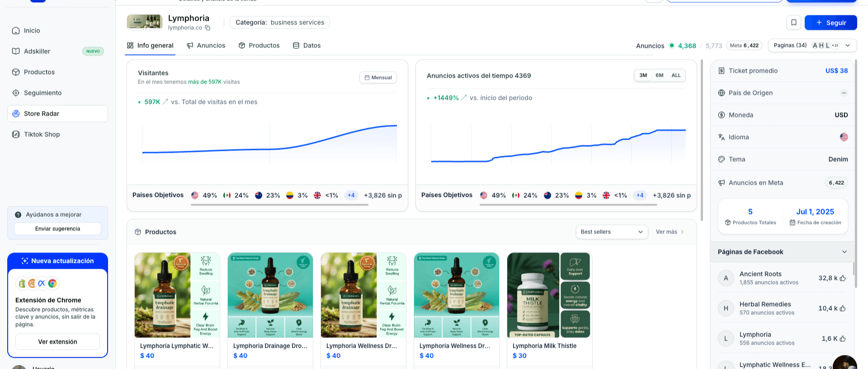Click the Idioma translate icon
868x369 pixels.
pyautogui.click(x=722, y=137)
